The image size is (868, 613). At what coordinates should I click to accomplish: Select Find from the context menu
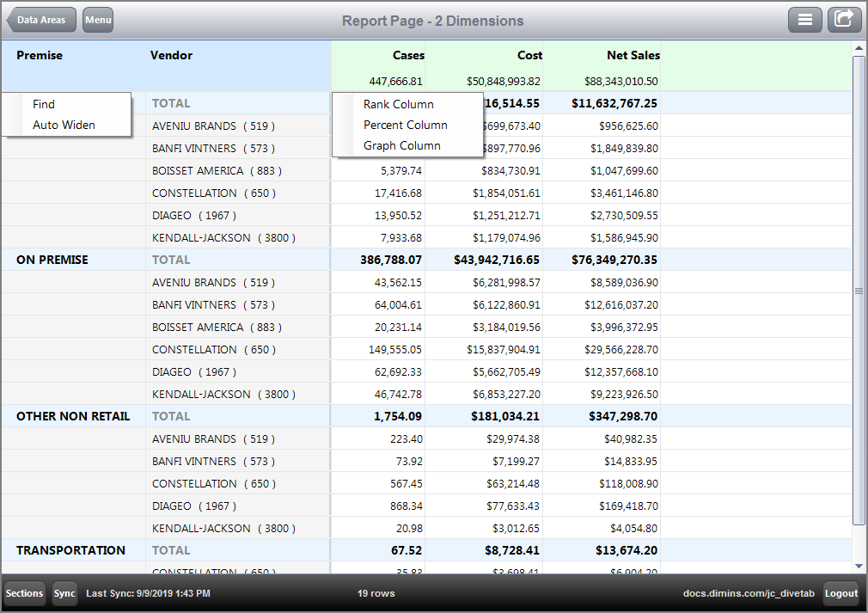(x=44, y=104)
